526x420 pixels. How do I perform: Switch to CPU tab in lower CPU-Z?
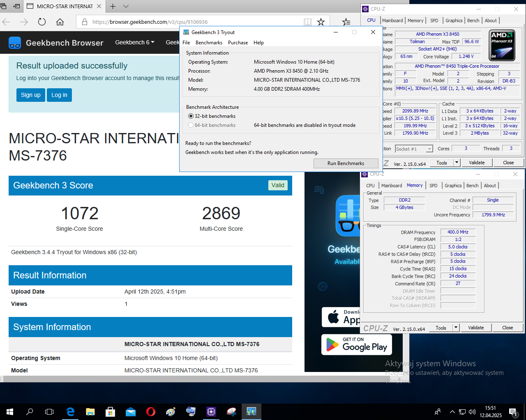pos(370,186)
